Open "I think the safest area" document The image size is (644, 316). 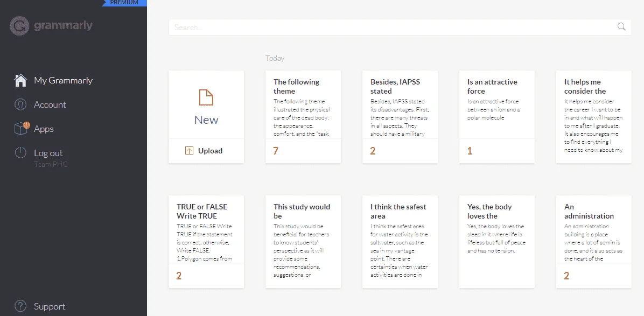(x=400, y=242)
